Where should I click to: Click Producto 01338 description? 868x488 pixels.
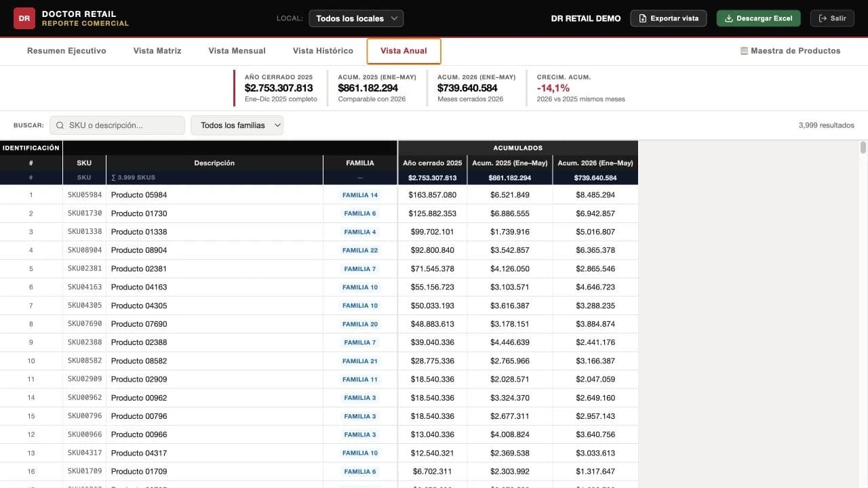(x=139, y=232)
